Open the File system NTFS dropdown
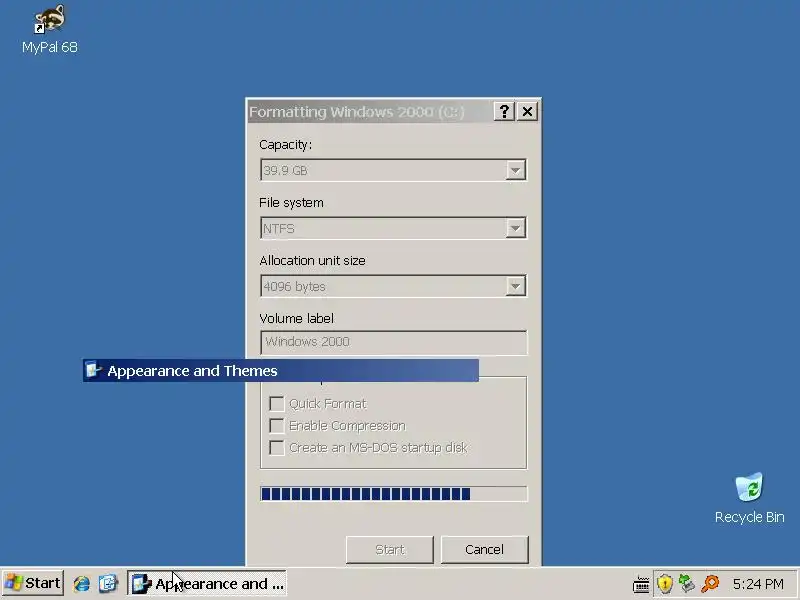Screen dimensions: 800x600 coord(515,228)
